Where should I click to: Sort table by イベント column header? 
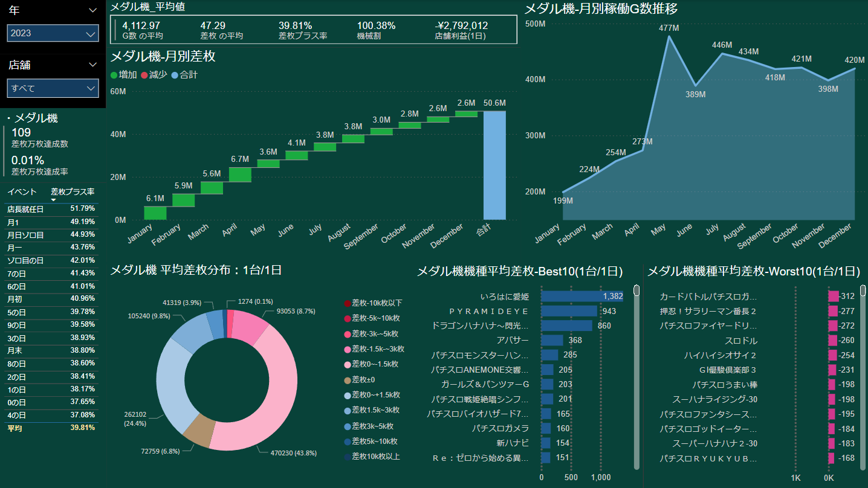[22, 192]
